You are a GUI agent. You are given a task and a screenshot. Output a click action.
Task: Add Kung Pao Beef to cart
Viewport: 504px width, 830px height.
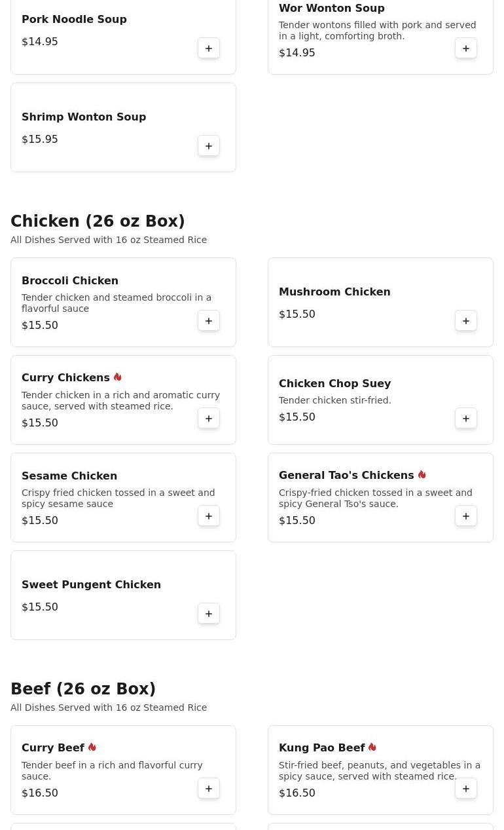point(466,789)
